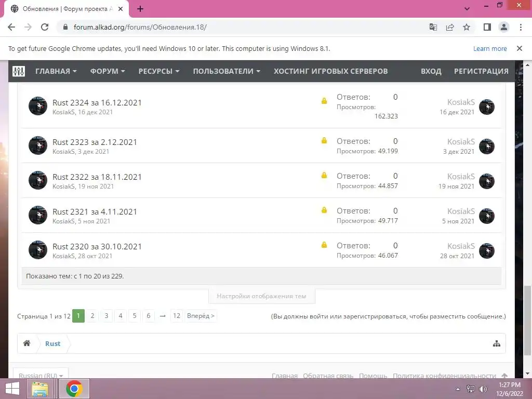Go back with browser back arrow
The image size is (532, 399).
point(11,27)
